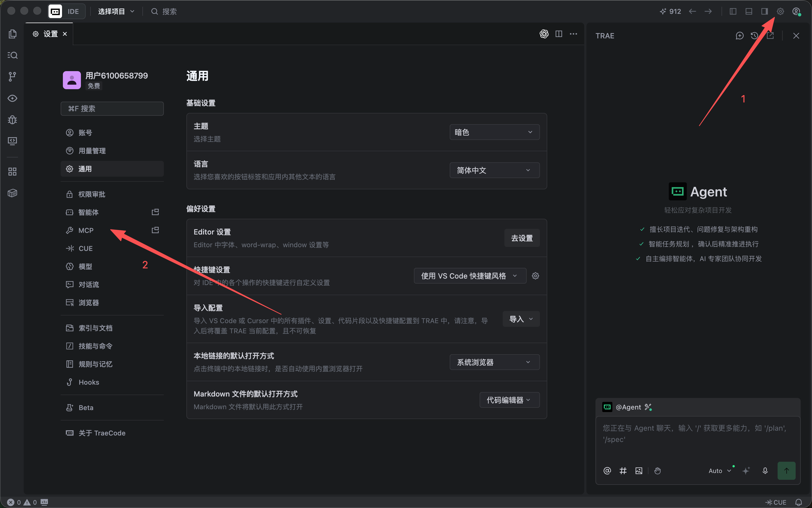Open the 规则与记忆 settings category
Viewport: 812px width, 508px height.
(112, 364)
